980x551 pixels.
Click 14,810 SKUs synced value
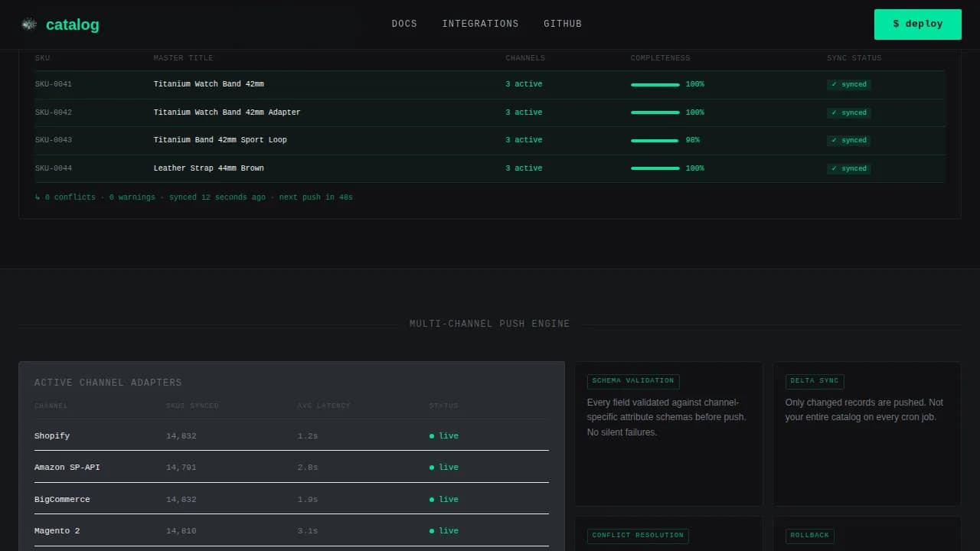click(181, 530)
